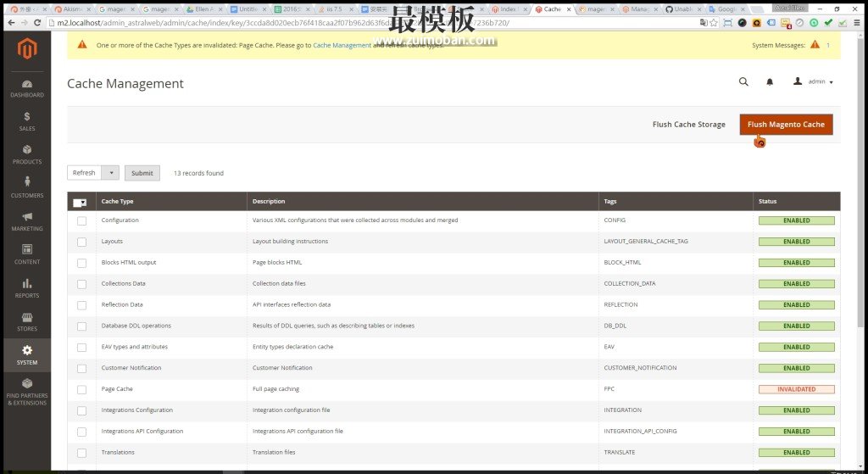
Task: Open the admin account dropdown
Action: click(813, 81)
